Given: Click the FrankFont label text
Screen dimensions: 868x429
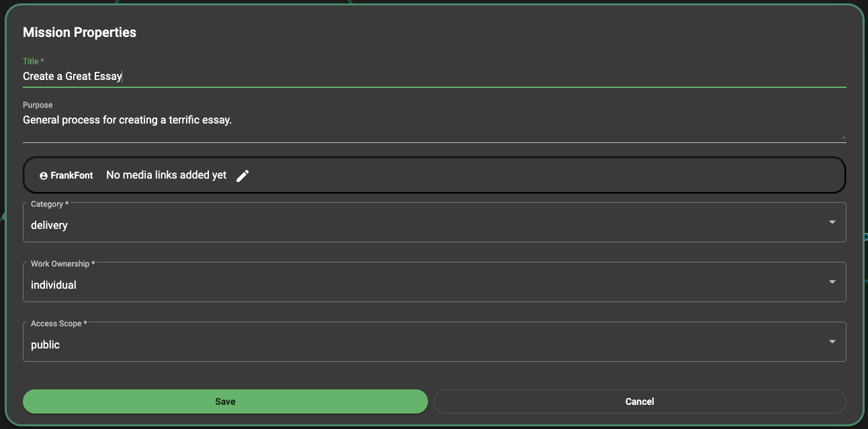Looking at the screenshot, I should pos(71,175).
